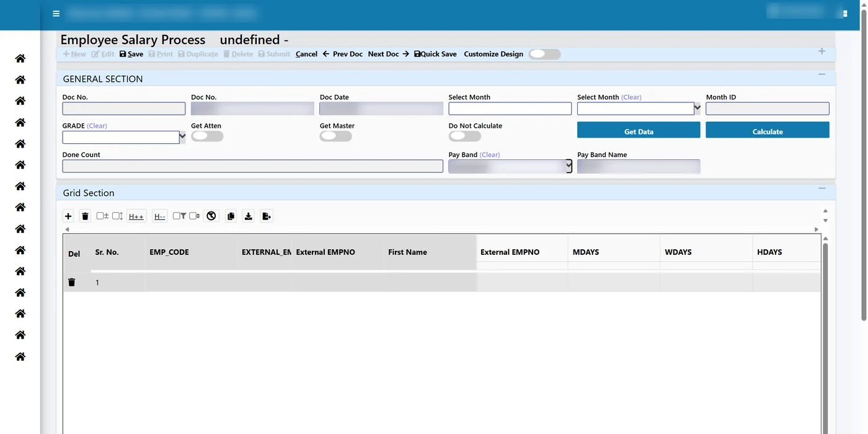
Task: Click the copy icon in grid toolbar
Action: coord(231,216)
